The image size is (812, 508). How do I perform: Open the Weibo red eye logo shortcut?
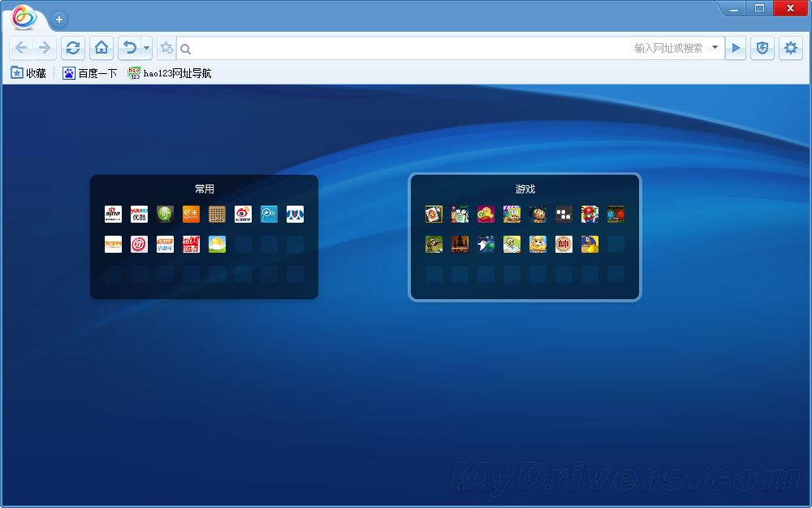click(x=243, y=214)
